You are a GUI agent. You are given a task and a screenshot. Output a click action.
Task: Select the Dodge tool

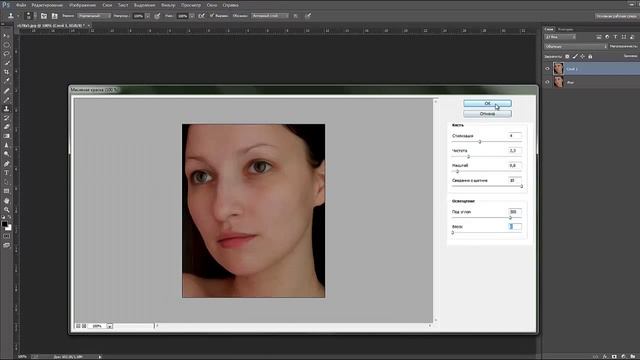point(7,154)
